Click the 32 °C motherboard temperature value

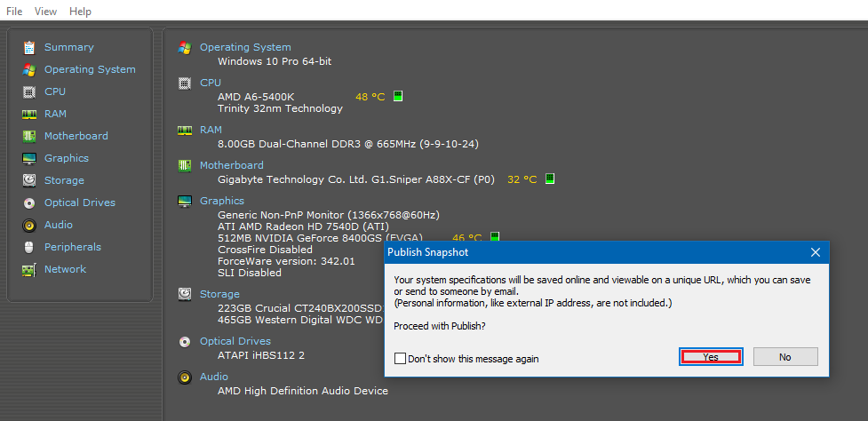click(x=522, y=179)
